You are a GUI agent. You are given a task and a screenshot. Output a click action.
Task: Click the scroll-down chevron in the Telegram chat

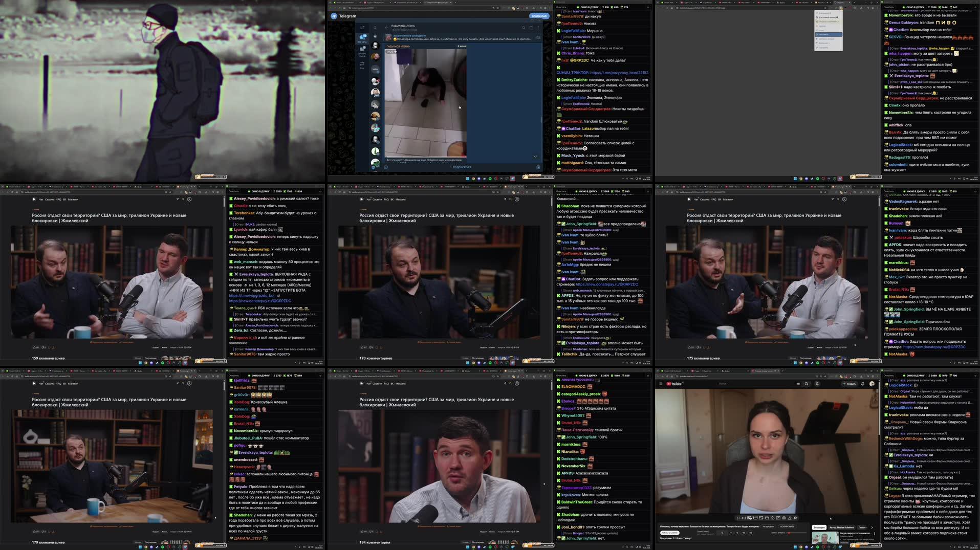[535, 157]
